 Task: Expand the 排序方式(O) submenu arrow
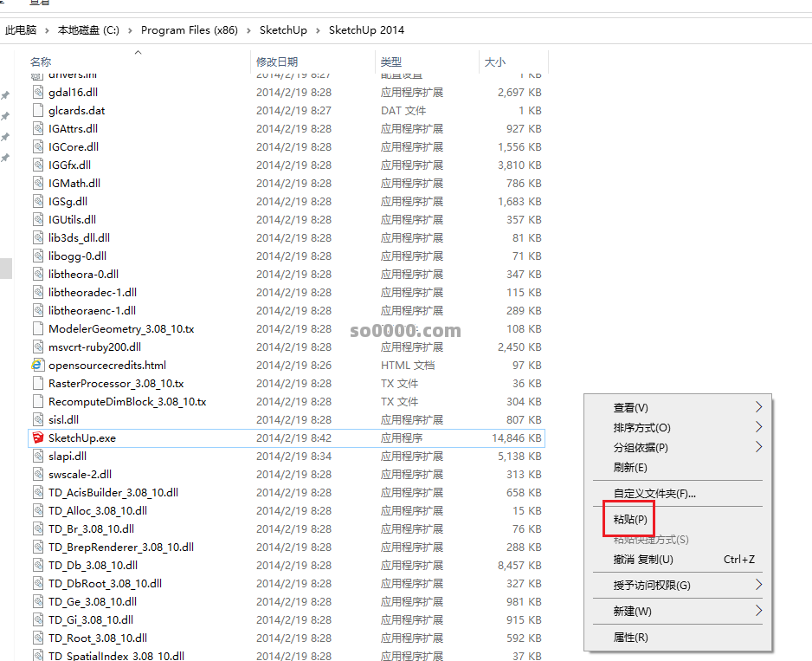tap(758, 427)
